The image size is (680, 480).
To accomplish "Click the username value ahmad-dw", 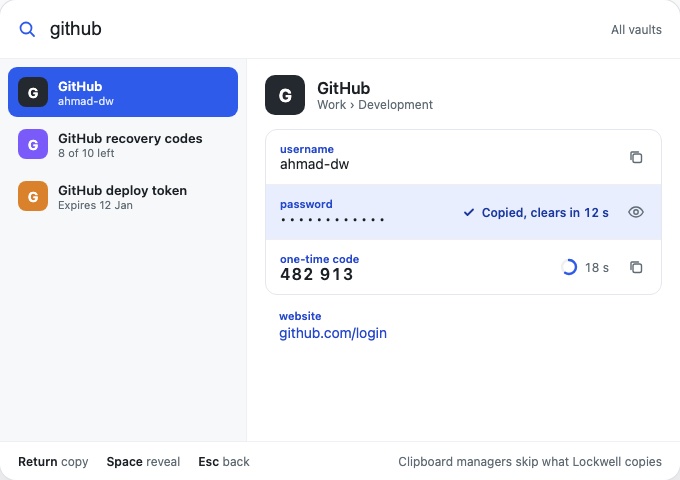I will coord(314,164).
